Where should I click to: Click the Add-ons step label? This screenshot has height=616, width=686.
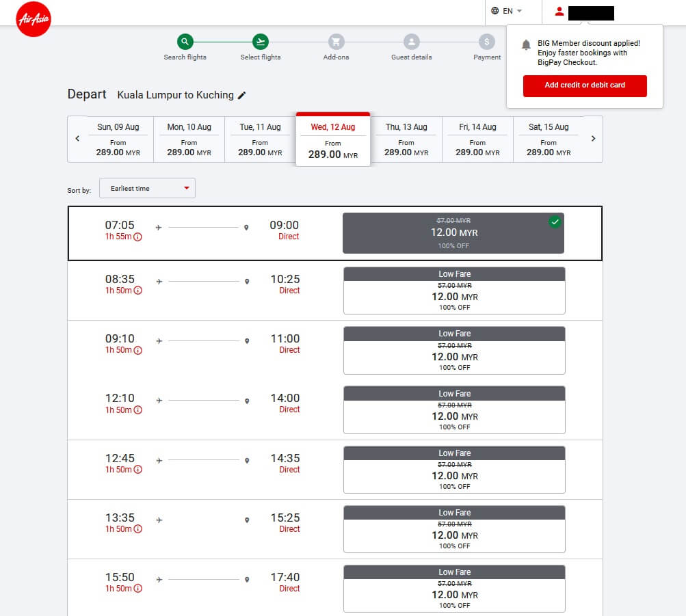(x=336, y=57)
